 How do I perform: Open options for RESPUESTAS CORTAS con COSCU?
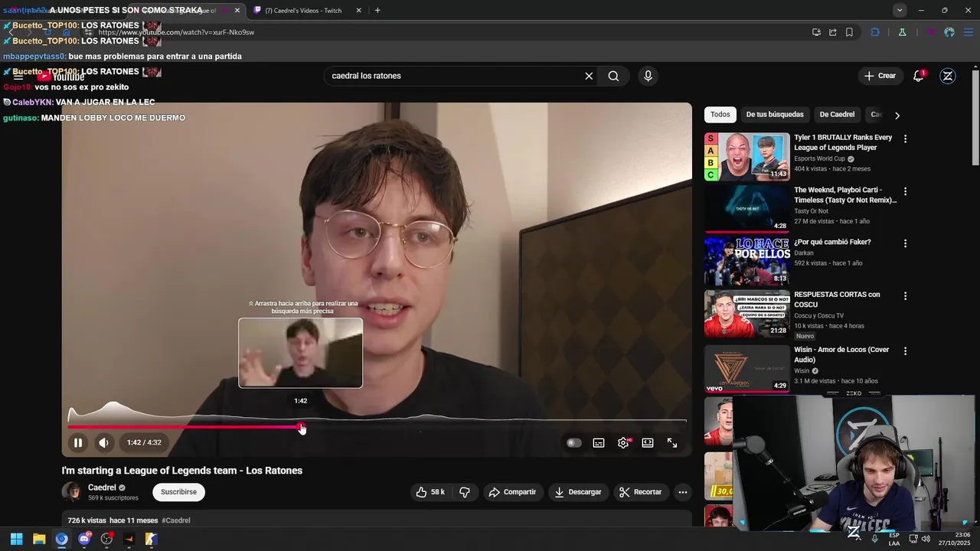tap(905, 295)
